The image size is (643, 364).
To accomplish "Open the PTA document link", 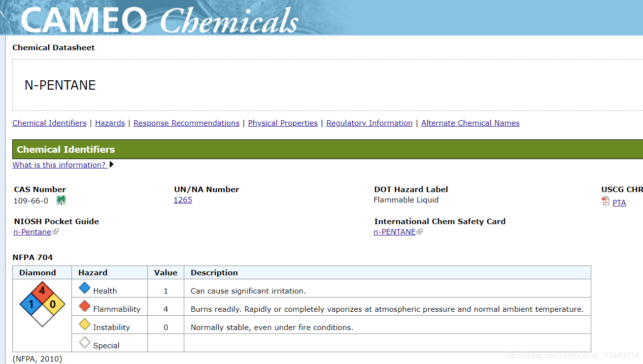I will (x=619, y=202).
